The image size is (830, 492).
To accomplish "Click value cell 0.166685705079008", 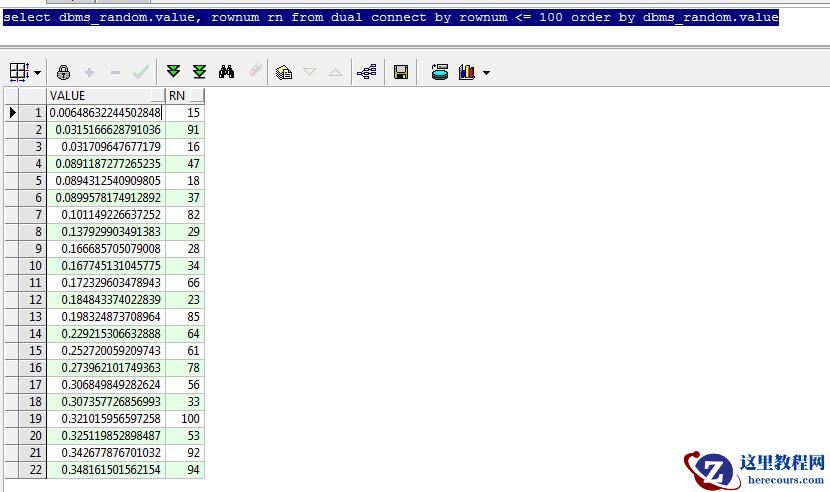I will 106,249.
